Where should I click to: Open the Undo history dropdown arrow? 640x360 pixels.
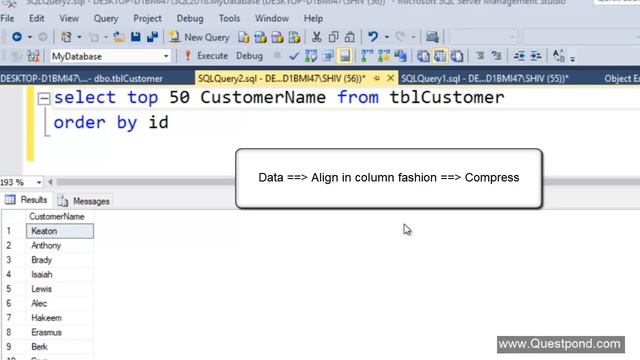[x=386, y=37]
